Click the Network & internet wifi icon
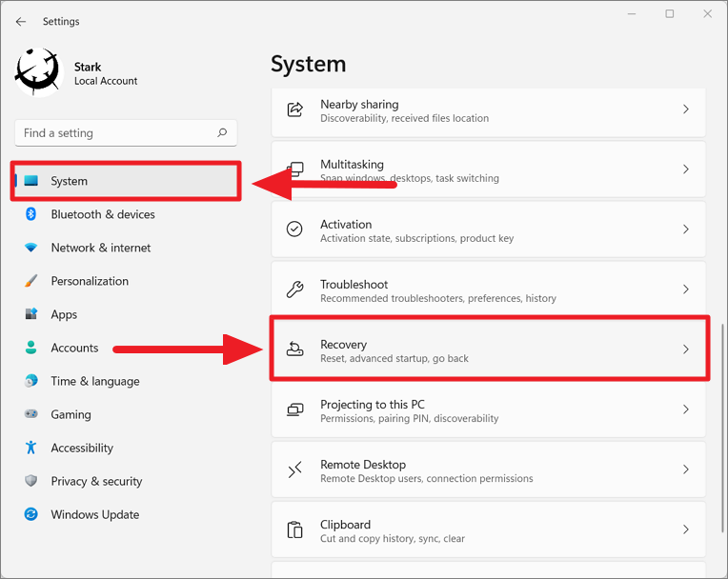Screen dimensions: 728x579 30,248
